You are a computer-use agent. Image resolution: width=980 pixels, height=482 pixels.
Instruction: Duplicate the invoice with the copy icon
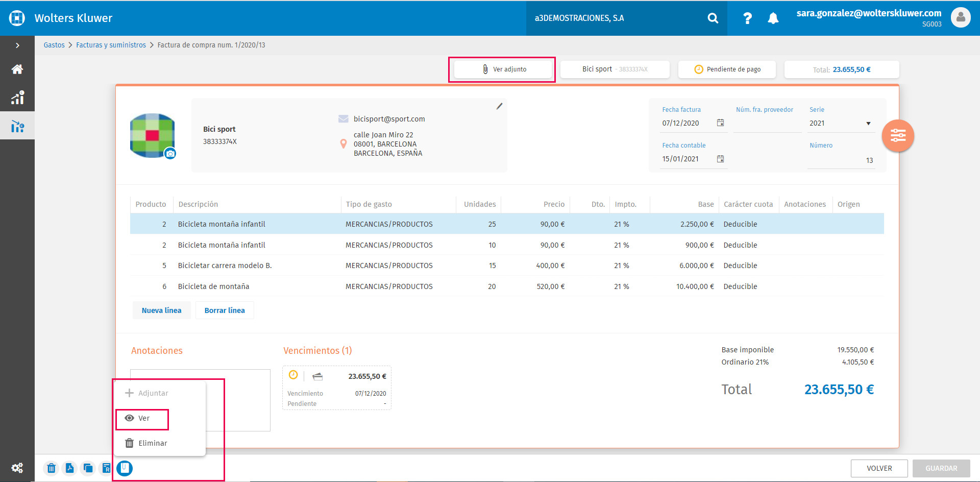(x=88, y=468)
